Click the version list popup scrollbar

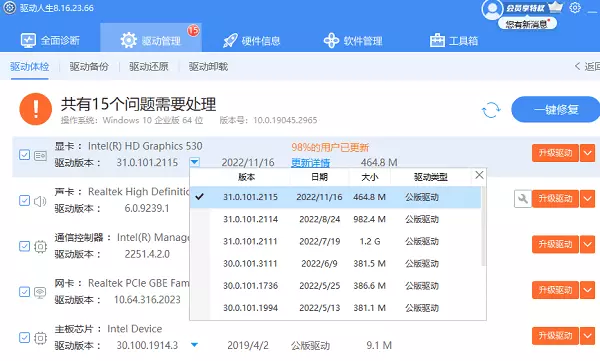483,226
